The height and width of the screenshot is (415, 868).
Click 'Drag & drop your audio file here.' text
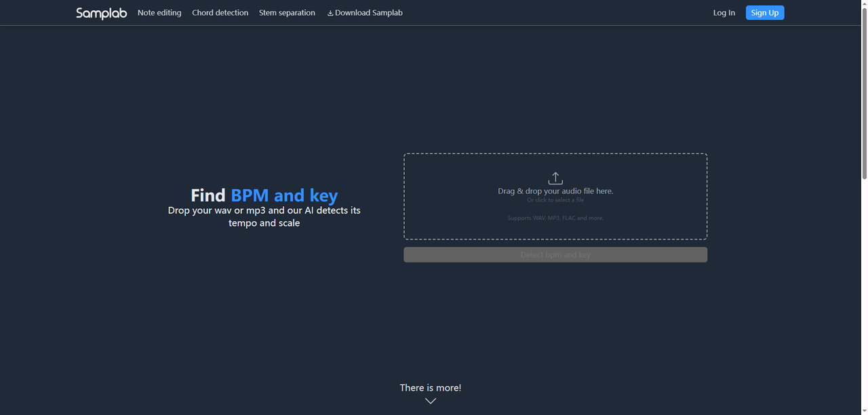click(555, 191)
